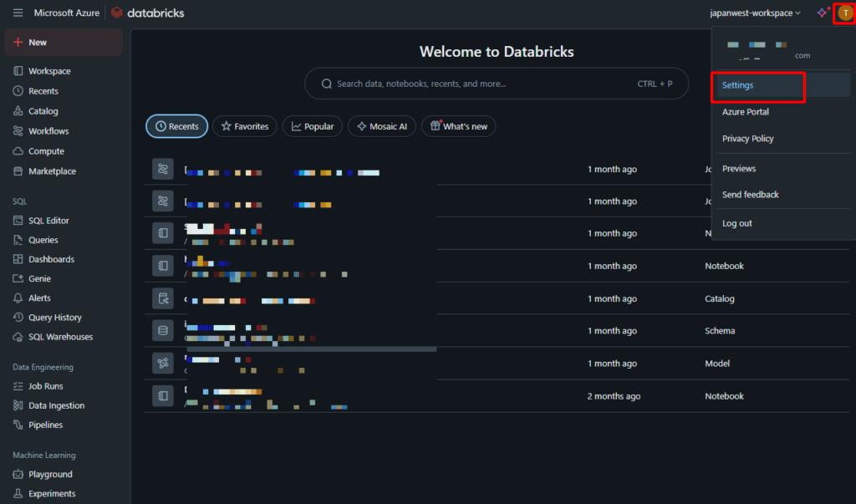Open Compute in the left sidebar
The image size is (856, 504).
46,151
